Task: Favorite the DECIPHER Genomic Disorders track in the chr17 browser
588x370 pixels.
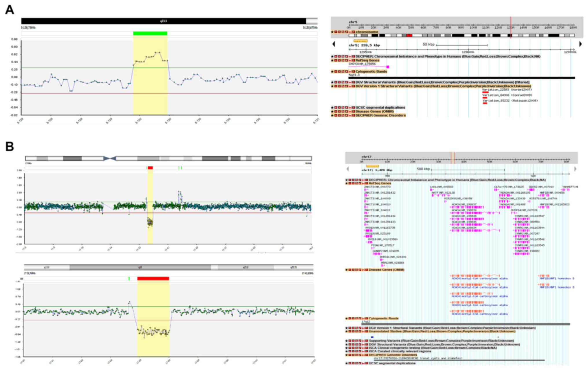Action: pyautogui.click(x=346, y=355)
